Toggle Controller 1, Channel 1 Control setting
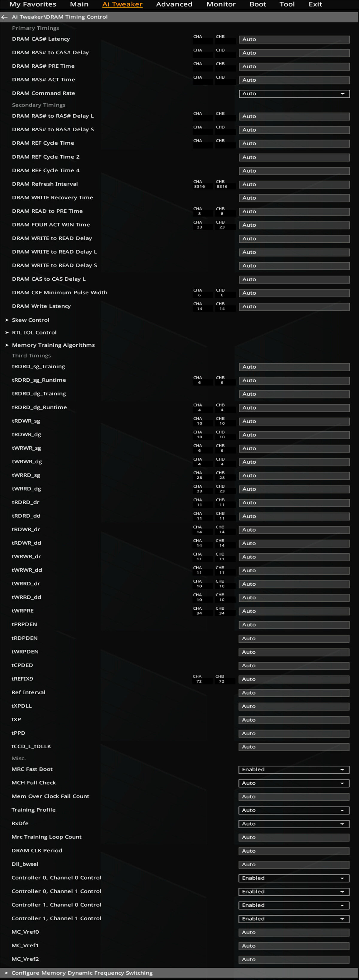The image size is (359, 980). tap(293, 919)
